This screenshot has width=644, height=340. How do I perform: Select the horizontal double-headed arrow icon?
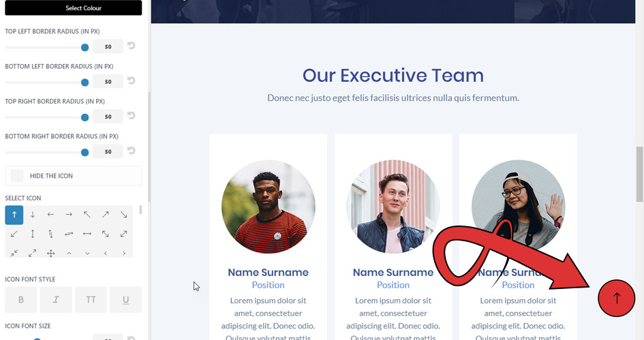[87, 234]
